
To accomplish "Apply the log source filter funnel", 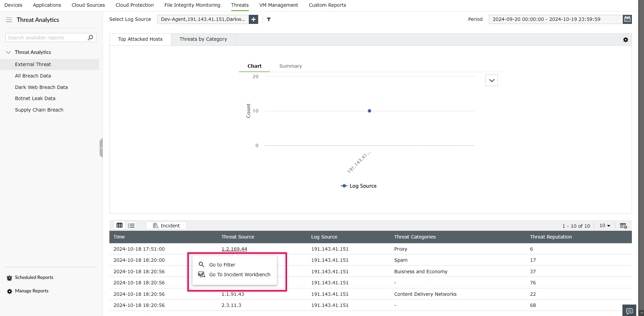I will pos(268,19).
